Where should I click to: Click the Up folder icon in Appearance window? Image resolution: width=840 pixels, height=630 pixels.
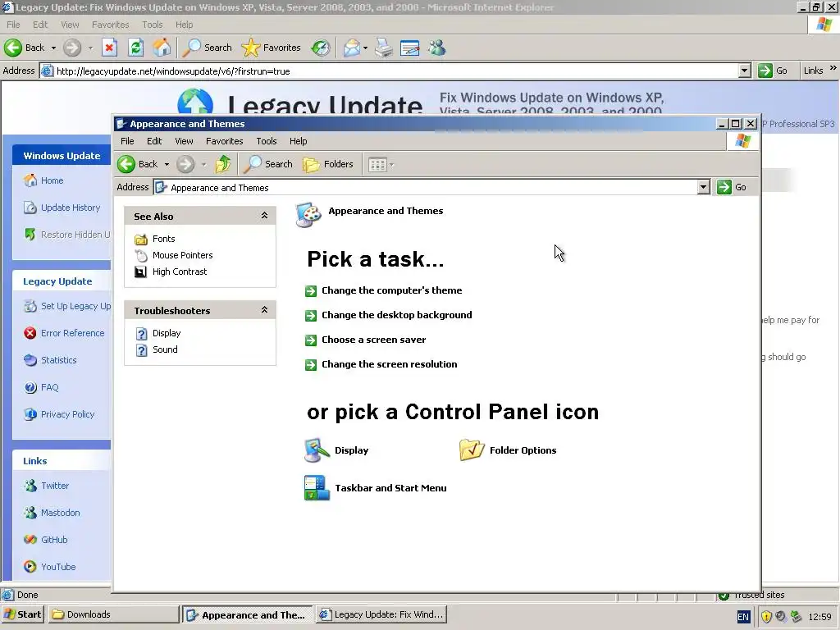[x=223, y=164]
